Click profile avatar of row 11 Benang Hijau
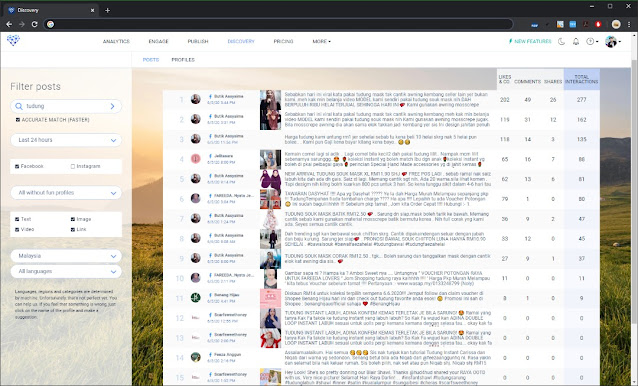 (x=196, y=298)
